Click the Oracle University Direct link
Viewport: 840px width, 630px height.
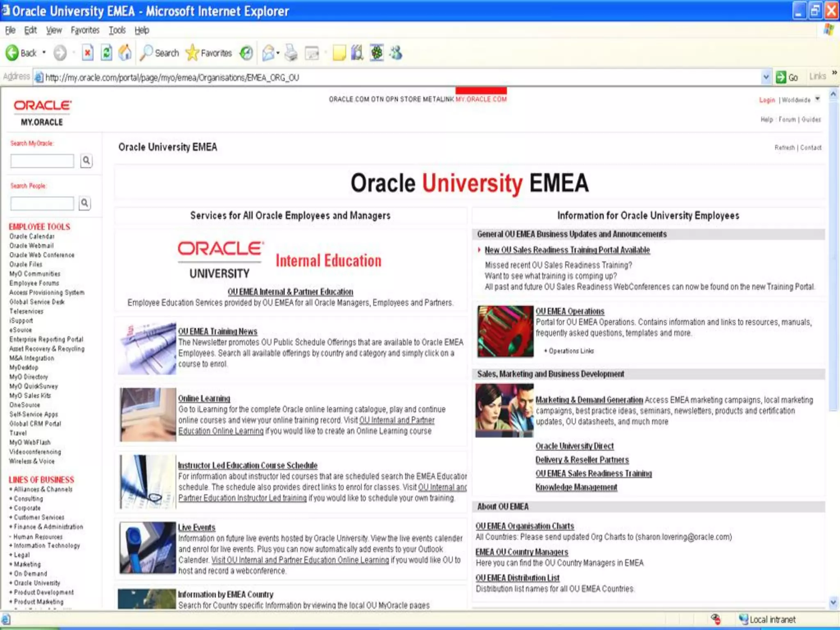coord(574,446)
